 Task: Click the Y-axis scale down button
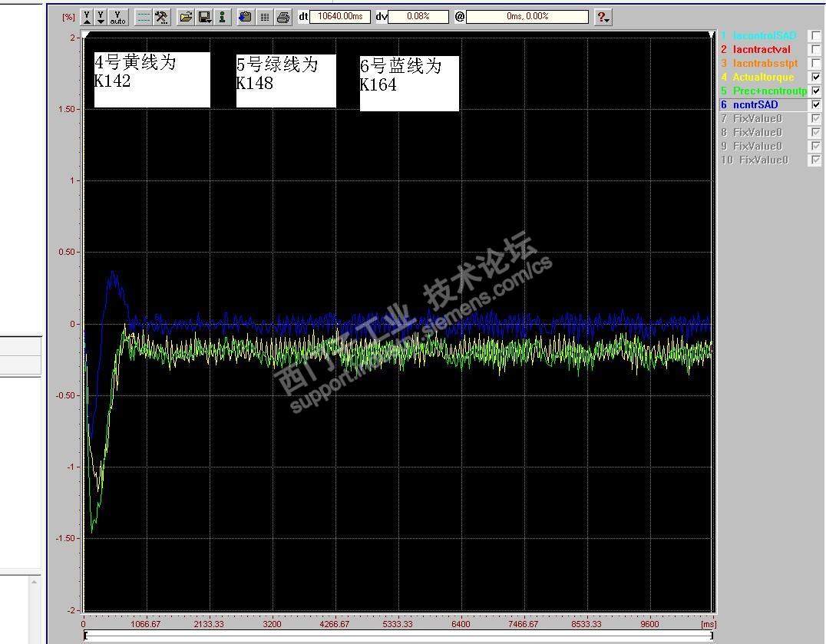point(101,18)
